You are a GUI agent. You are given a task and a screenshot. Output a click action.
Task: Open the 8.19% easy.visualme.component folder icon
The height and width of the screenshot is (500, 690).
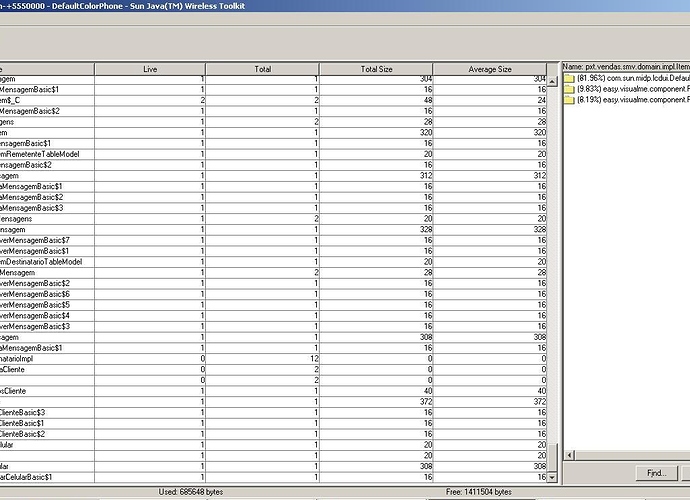pyautogui.click(x=569, y=100)
